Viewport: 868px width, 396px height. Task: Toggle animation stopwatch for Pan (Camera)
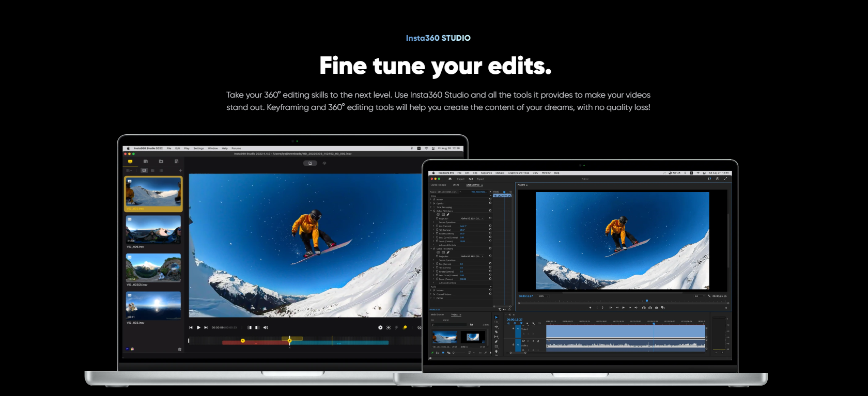pos(437,226)
